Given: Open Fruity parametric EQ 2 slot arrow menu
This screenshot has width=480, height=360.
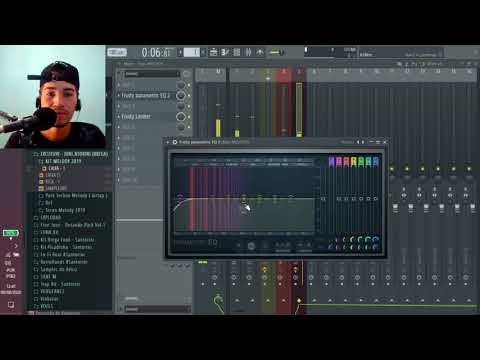Looking at the screenshot, I should 119,96.
